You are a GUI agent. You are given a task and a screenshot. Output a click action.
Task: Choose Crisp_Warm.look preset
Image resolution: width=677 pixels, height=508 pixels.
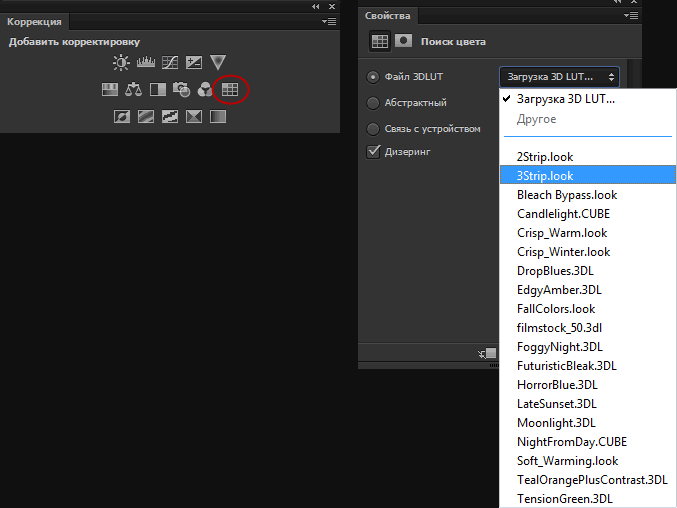pyautogui.click(x=588, y=233)
